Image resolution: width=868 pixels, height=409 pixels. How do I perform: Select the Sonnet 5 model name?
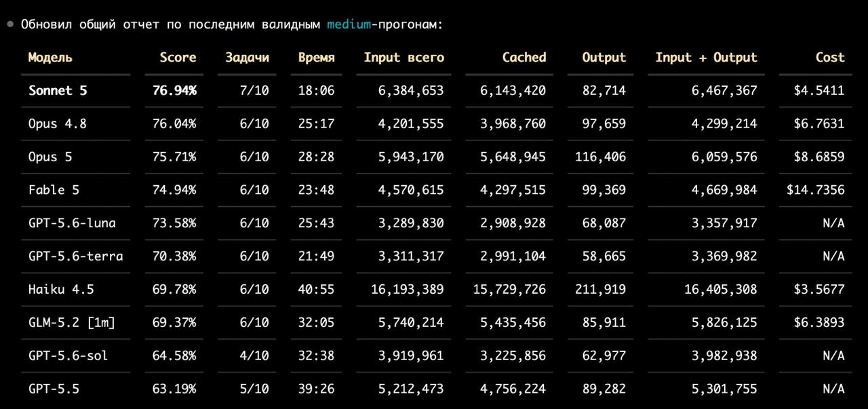[58, 90]
